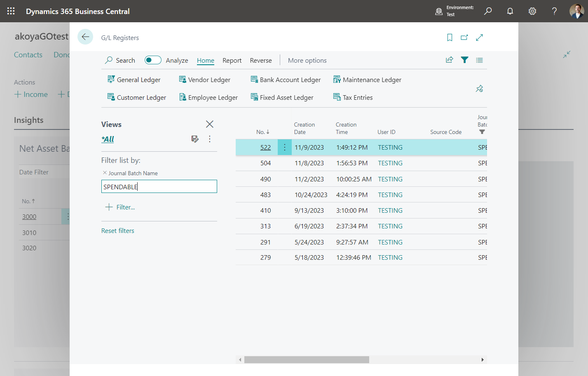
Task: Click the scrollbar left arrow
Action: (x=240, y=360)
